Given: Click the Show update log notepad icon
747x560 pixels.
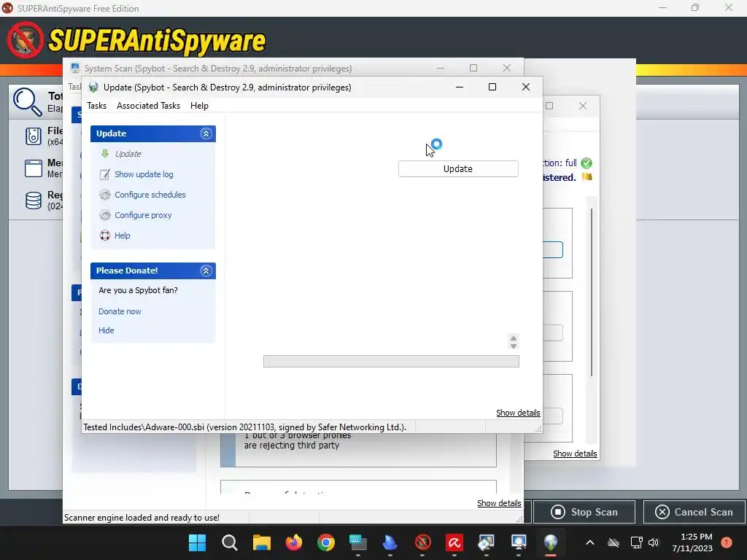Looking at the screenshot, I should pos(105,174).
